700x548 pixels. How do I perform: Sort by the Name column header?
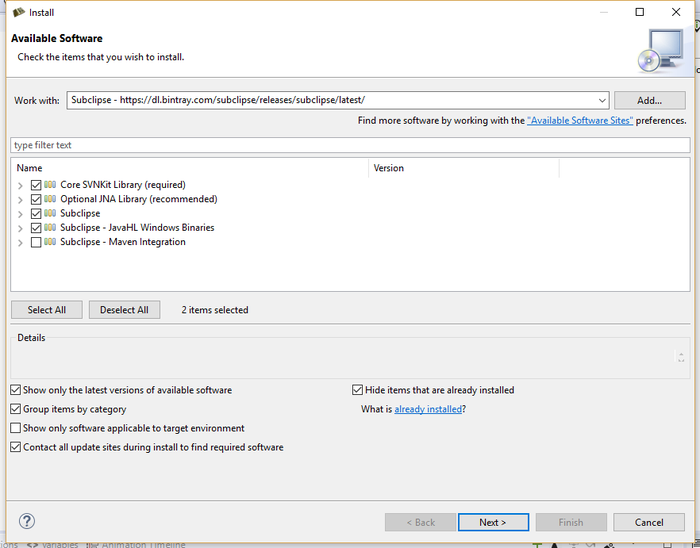click(29, 168)
